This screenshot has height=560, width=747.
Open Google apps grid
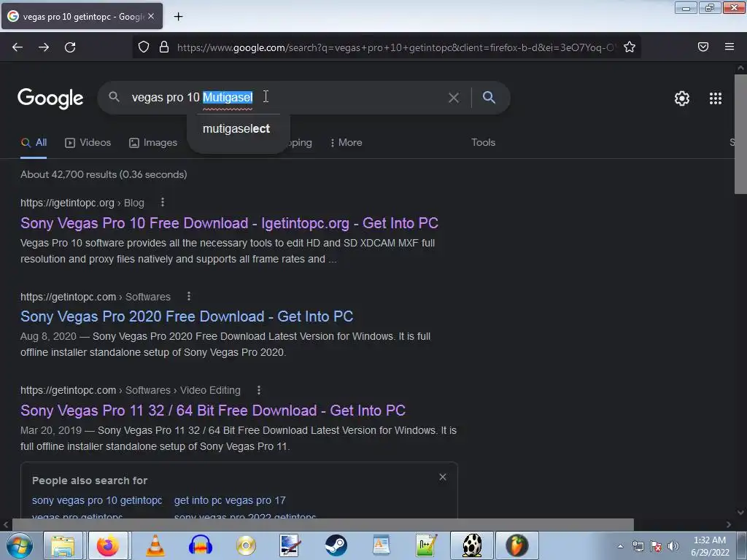click(716, 98)
